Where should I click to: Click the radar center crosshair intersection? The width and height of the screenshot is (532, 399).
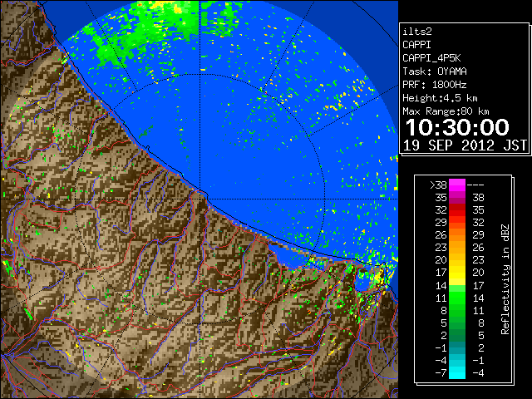point(199,199)
